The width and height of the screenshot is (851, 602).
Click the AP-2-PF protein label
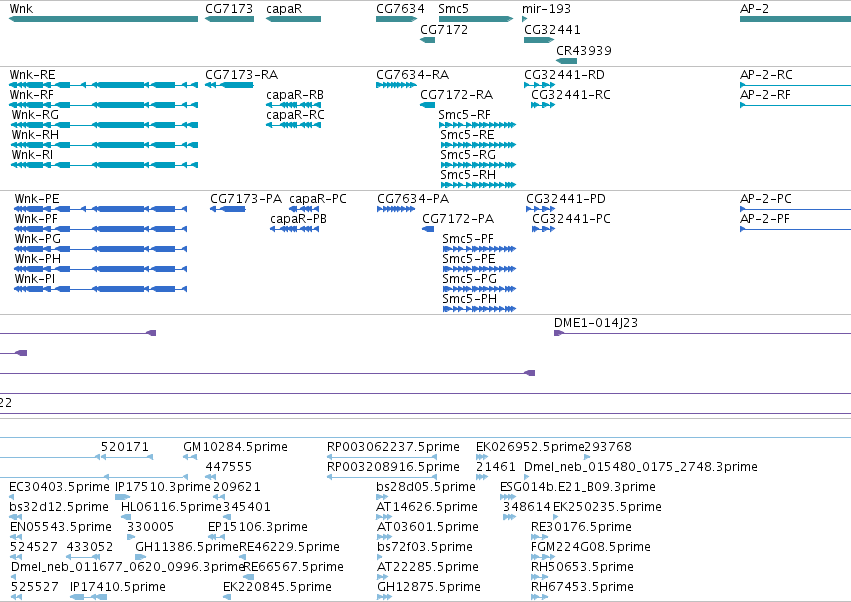click(x=765, y=219)
